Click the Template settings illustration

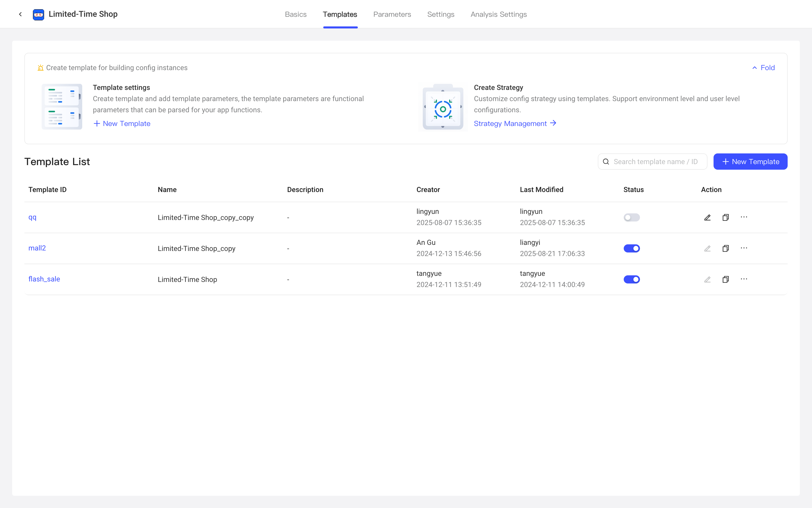click(62, 106)
